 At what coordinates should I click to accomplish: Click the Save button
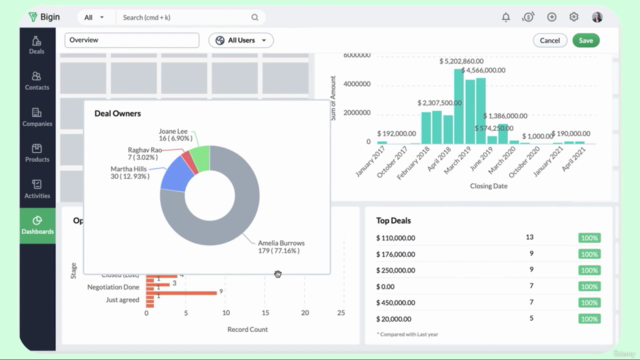coord(586,40)
